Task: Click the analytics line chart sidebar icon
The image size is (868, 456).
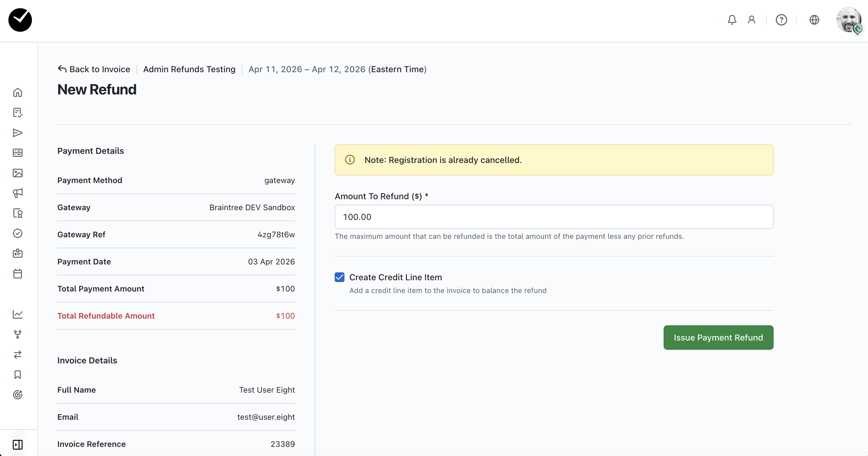Action: point(18,314)
